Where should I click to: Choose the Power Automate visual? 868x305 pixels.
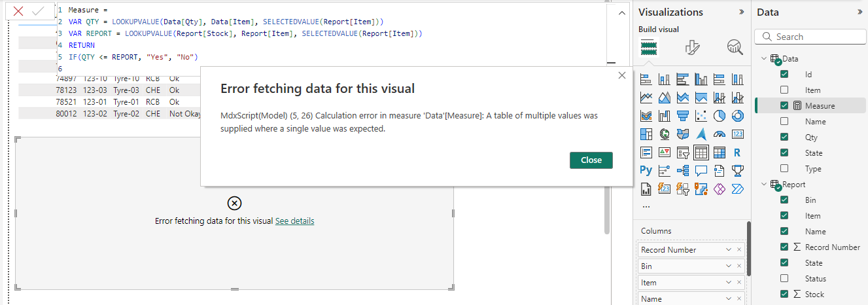738,189
